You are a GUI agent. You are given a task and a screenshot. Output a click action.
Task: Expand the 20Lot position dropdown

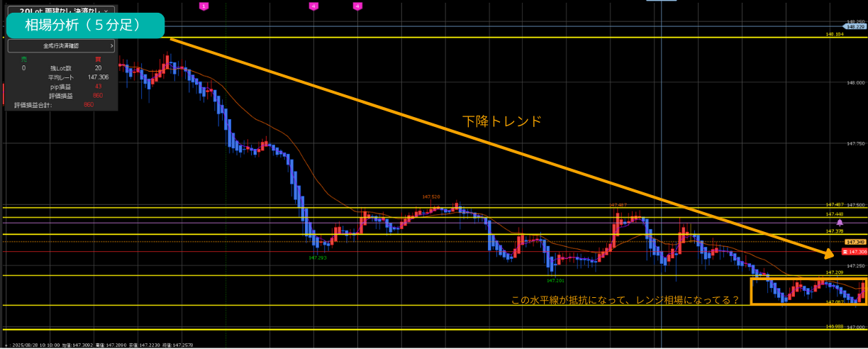pos(62,11)
